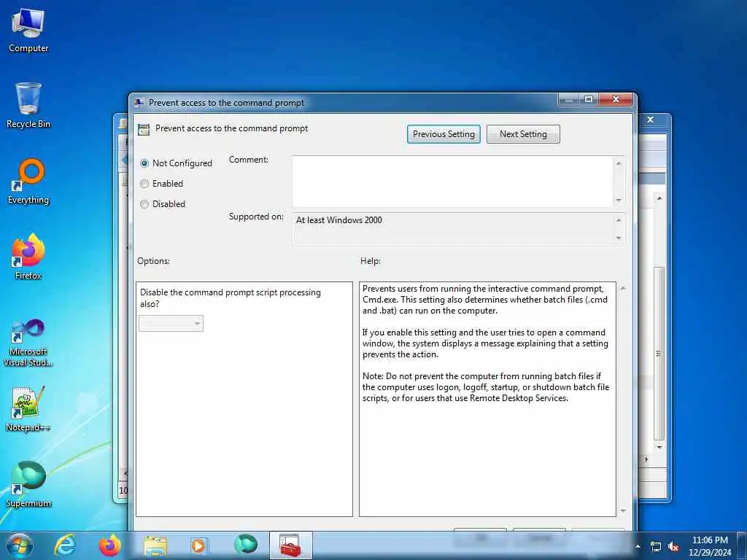The image size is (747, 560).
Task: Select the Disabled radio button
Action: 144,204
